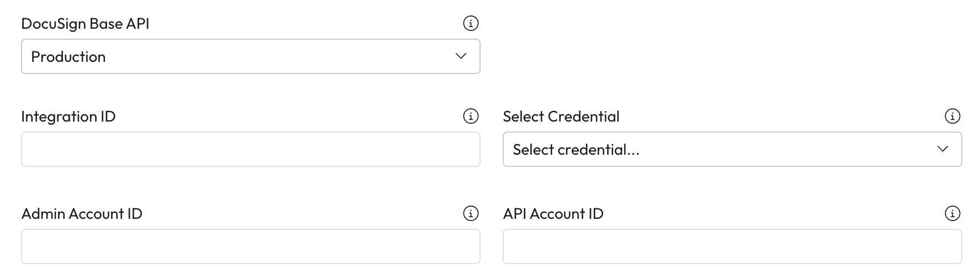Click the info icon next to Select Credential
This screenshot has width=980, height=273.
coord(952,116)
